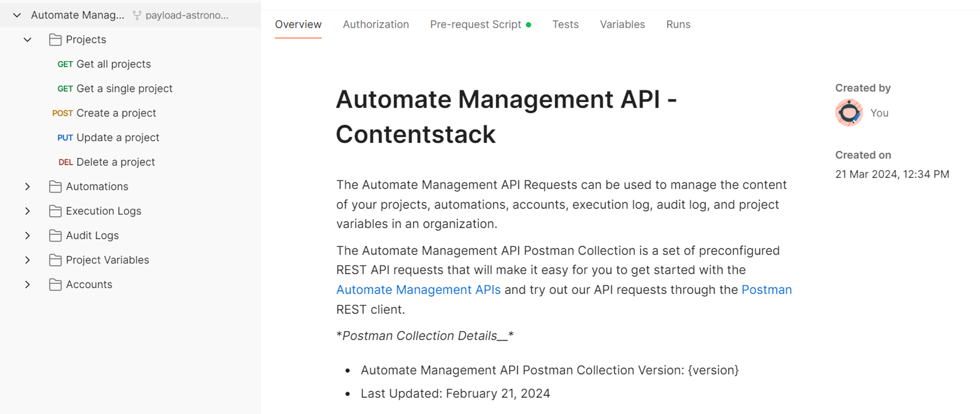980x414 pixels.
Task: Click the Postman Collection Version bullet text
Action: (x=549, y=370)
